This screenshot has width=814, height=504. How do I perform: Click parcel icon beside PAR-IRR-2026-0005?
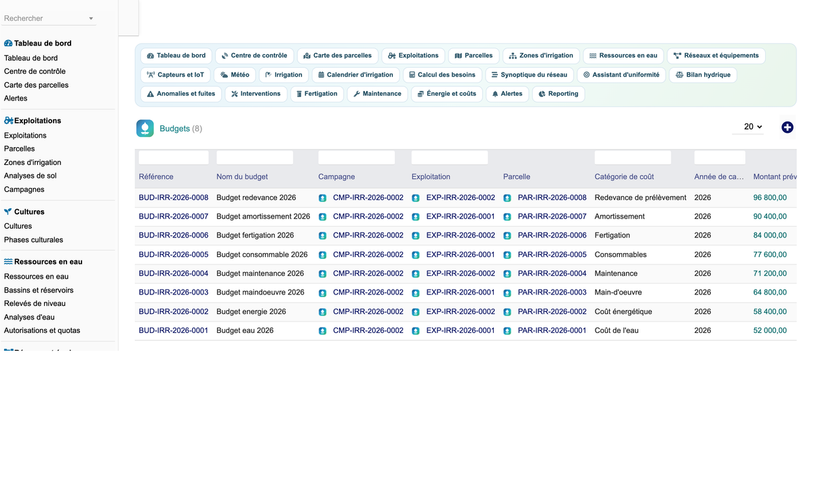[507, 255]
